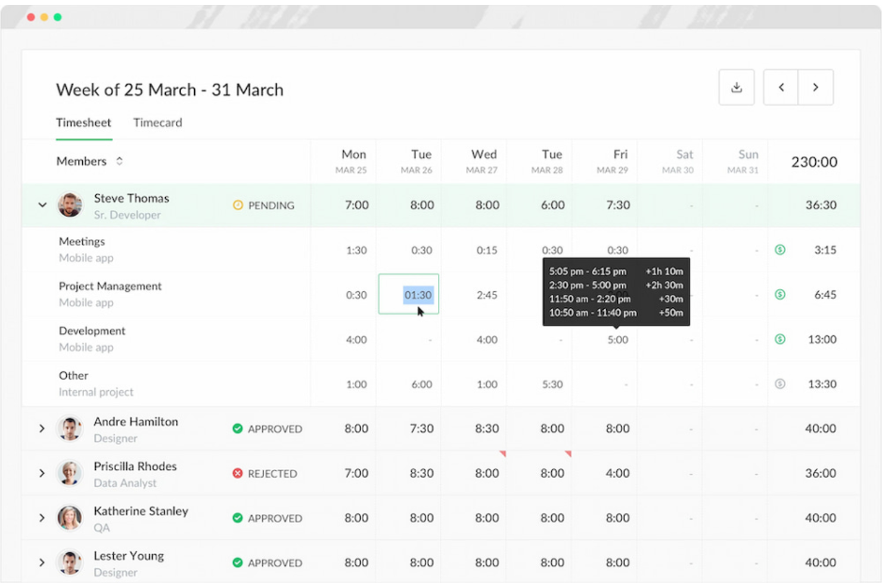Click the pending status icon beside Steve Thomas
The height and width of the screenshot is (588, 882).
[238, 205]
